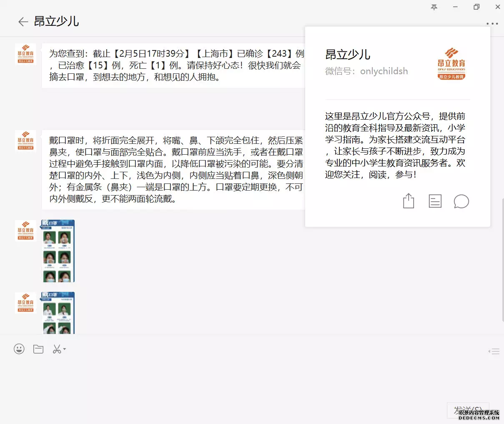Viewport: 504px width, 424px height.
Task: Click the 戴口罩时 mask instructions message
Action: (174, 170)
